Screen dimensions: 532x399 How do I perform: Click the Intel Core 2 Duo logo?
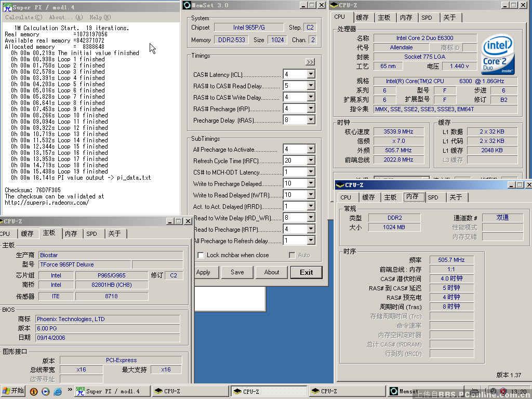tap(498, 55)
